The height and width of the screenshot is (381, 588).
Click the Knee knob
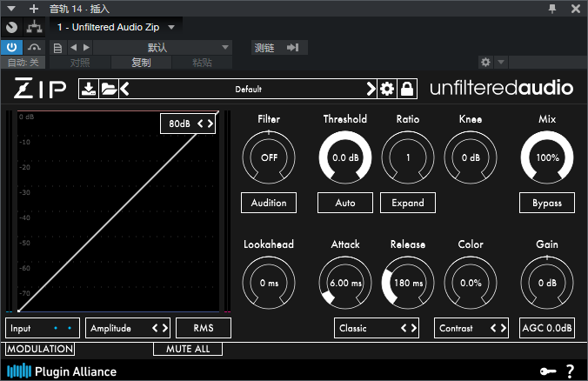(471, 157)
